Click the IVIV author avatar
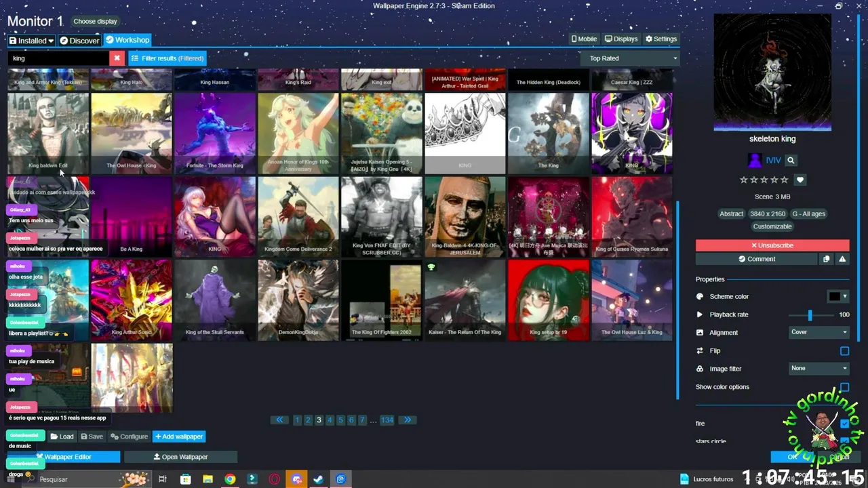Image resolution: width=868 pixels, height=488 pixels. coord(755,161)
